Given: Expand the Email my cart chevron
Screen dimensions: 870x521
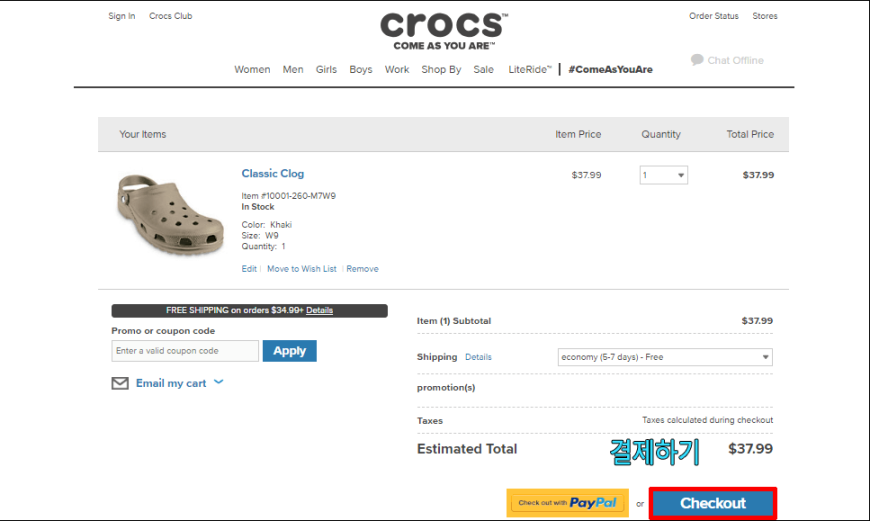Looking at the screenshot, I should [219, 382].
